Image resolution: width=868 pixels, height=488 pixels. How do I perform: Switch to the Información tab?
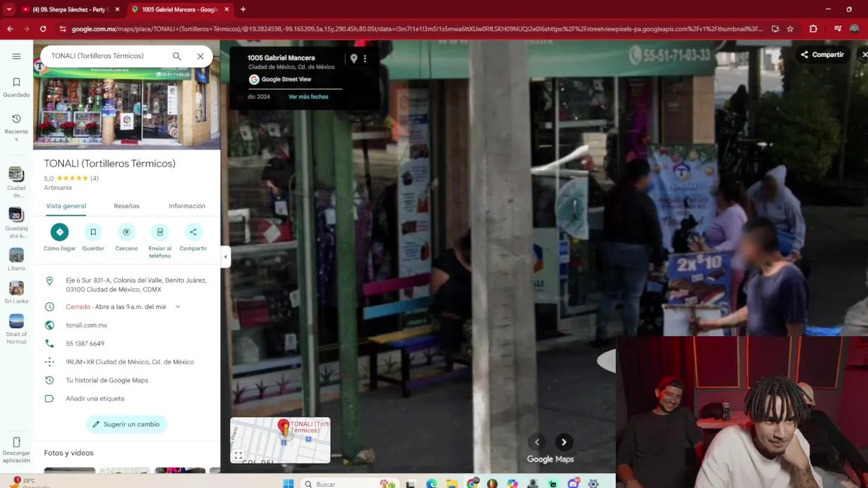tap(186, 206)
